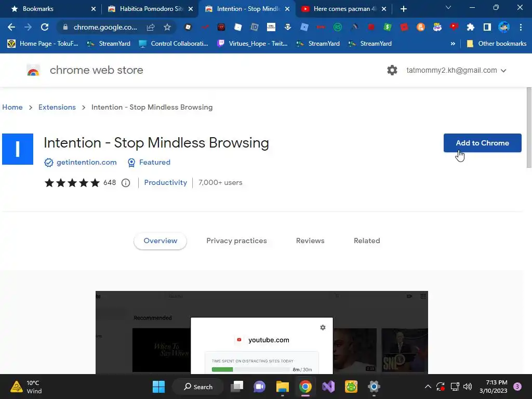Close the Habitica Pomodoro browser tab
The width and height of the screenshot is (532, 399).
coord(191,9)
